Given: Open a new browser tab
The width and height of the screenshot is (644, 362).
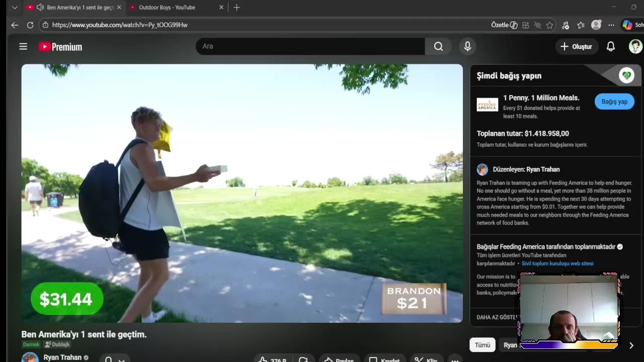Looking at the screenshot, I should tap(236, 8).
